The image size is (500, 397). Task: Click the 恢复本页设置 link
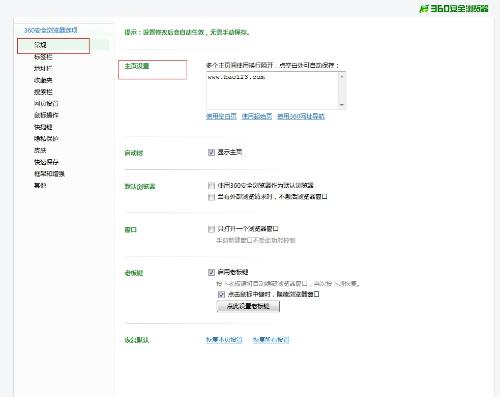[x=224, y=340]
